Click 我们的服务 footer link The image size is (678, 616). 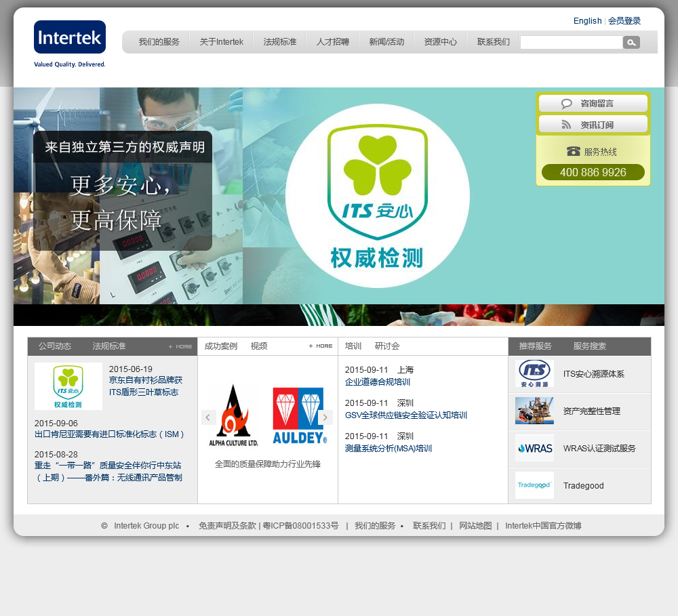click(375, 526)
